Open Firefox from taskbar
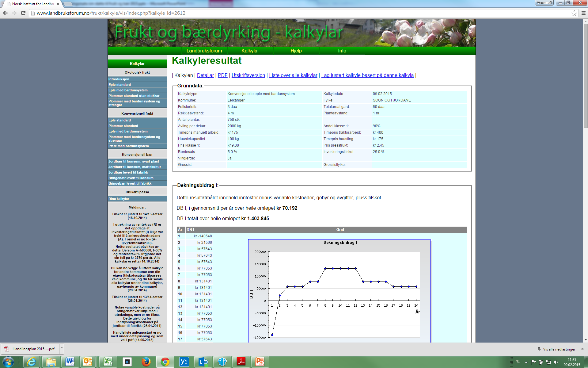This screenshot has height=368, width=588. pos(146,362)
